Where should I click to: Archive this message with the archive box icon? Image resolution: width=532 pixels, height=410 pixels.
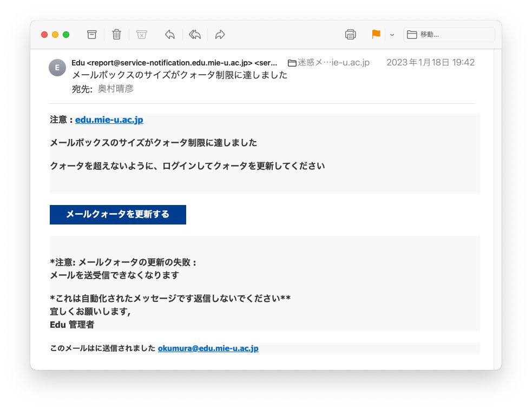pos(91,35)
